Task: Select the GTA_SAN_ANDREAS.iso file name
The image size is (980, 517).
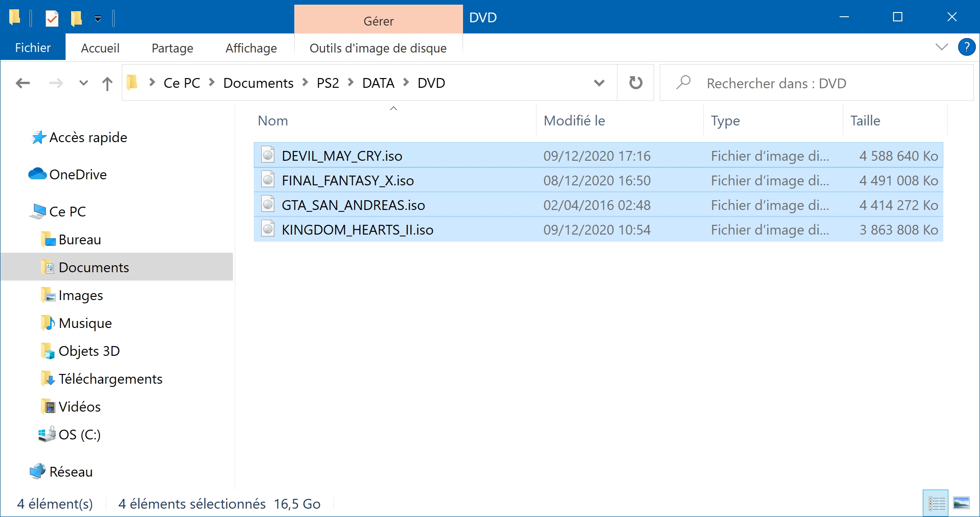Action: tap(353, 205)
